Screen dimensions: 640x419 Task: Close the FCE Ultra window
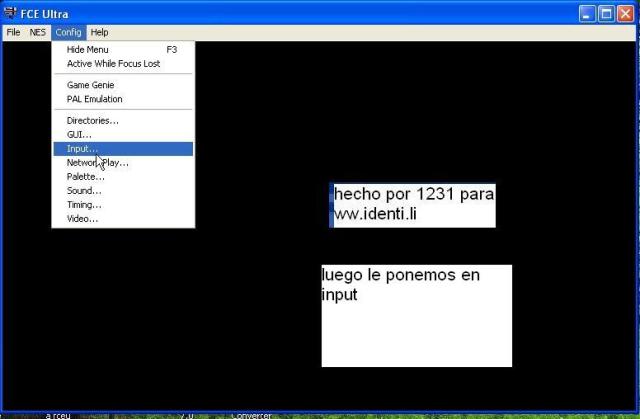(625, 14)
